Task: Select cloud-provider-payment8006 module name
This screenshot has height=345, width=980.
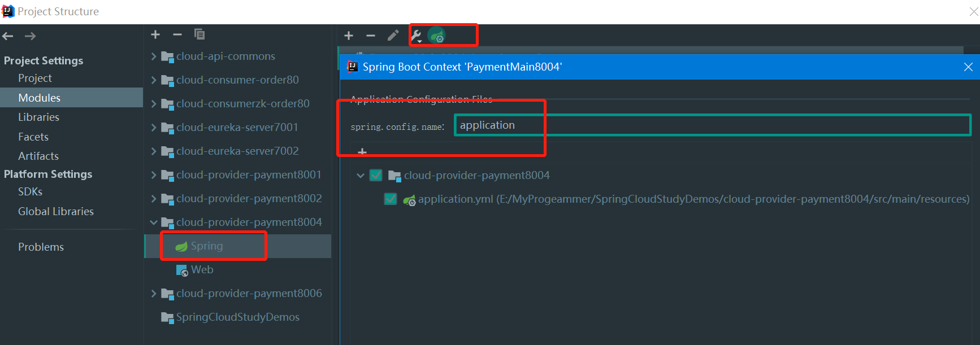Action: tap(249, 294)
